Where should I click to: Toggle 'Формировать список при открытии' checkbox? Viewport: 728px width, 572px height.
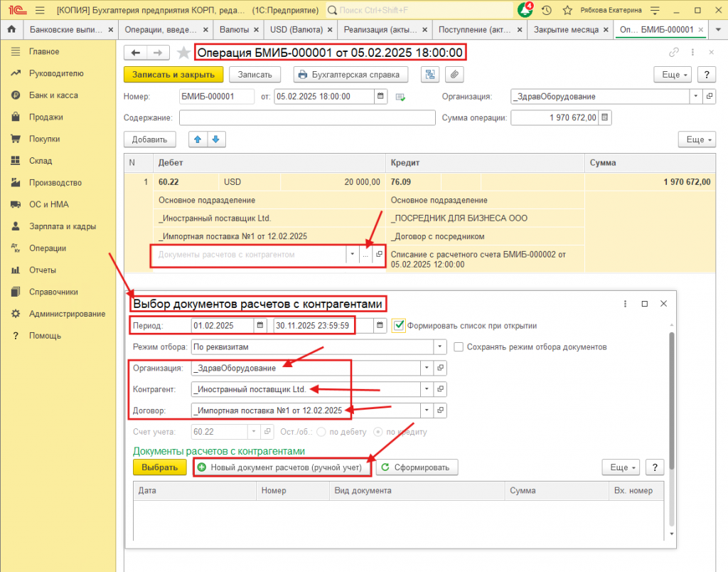click(x=399, y=326)
